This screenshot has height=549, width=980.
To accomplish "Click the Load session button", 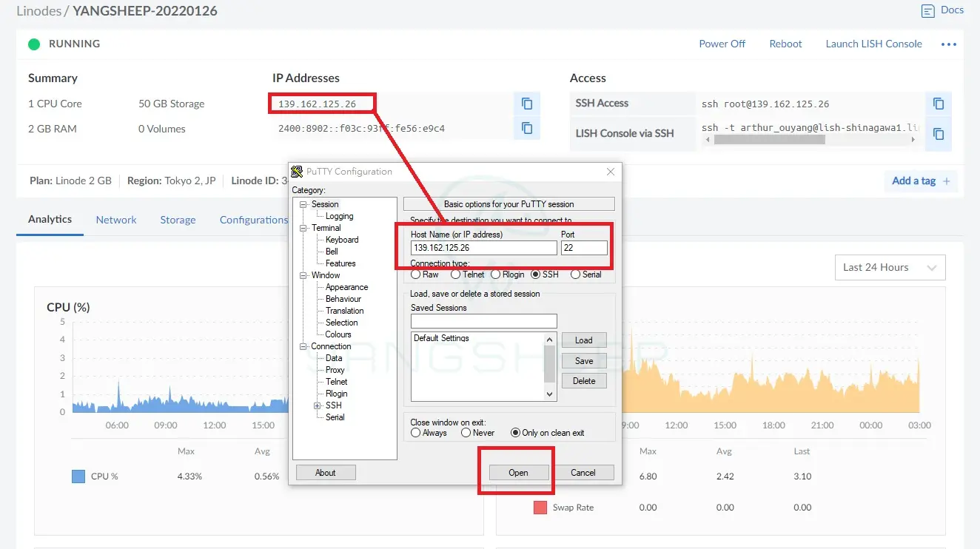I will (584, 340).
